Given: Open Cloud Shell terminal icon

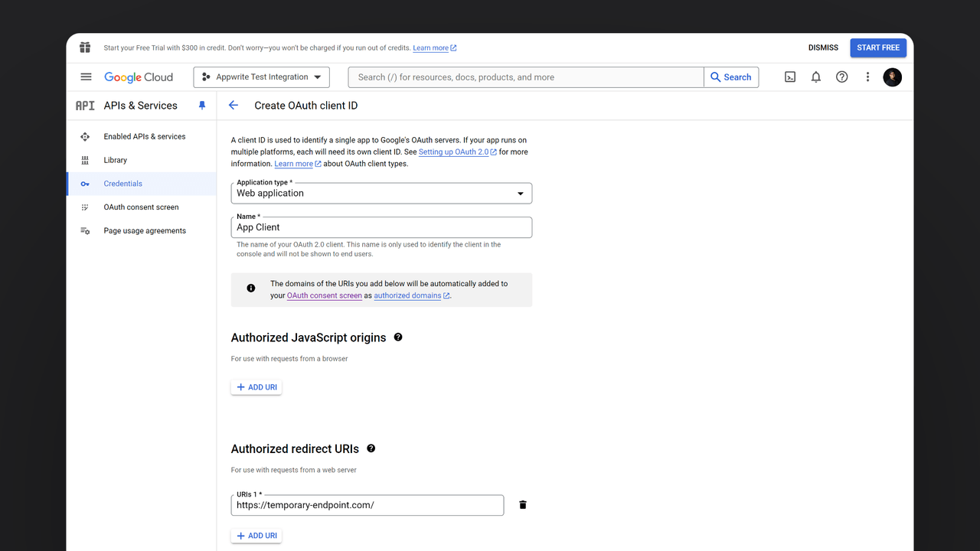Looking at the screenshot, I should tap(790, 77).
